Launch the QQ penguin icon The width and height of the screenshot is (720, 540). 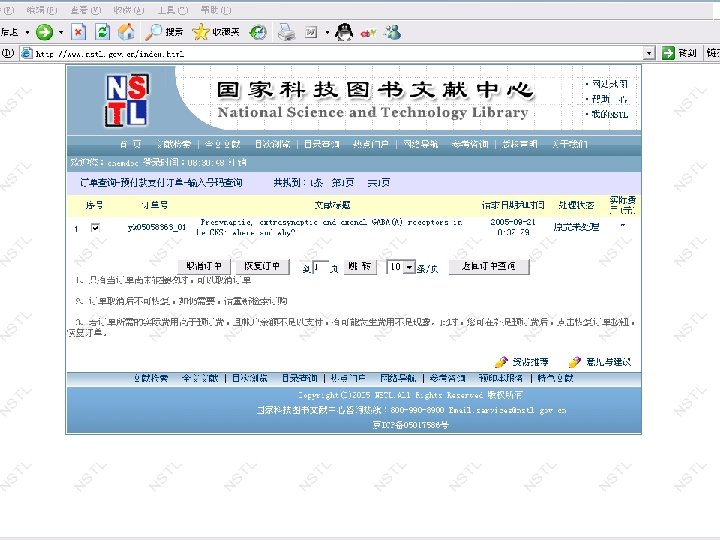point(344,32)
